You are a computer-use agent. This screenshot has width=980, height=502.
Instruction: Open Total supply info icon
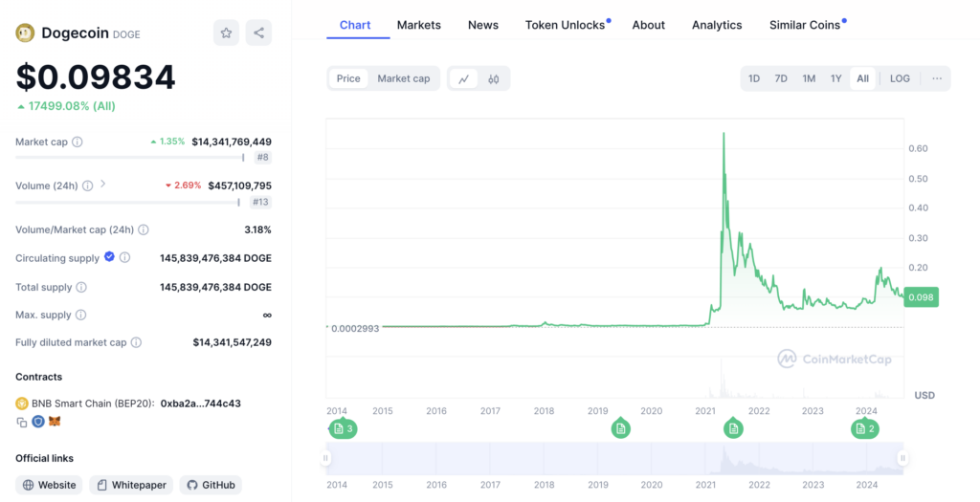coord(81,287)
